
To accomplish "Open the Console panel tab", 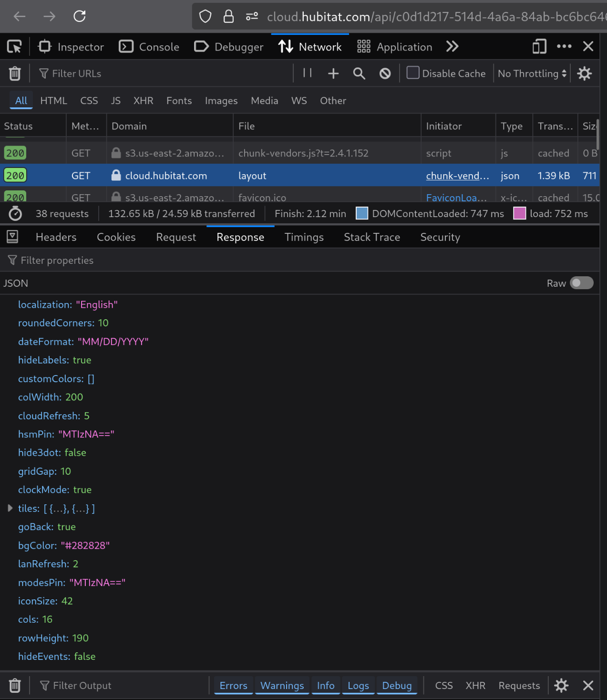I will (x=149, y=47).
